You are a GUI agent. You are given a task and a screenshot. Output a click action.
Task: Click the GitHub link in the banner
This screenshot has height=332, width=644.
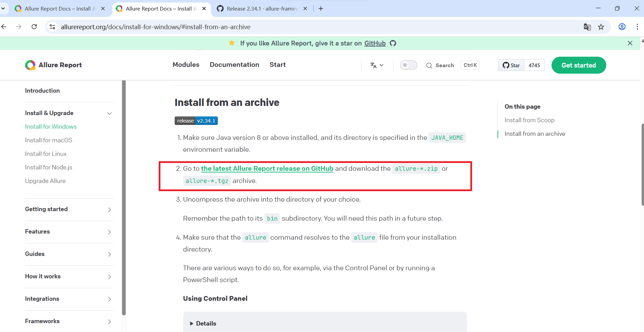(x=375, y=43)
